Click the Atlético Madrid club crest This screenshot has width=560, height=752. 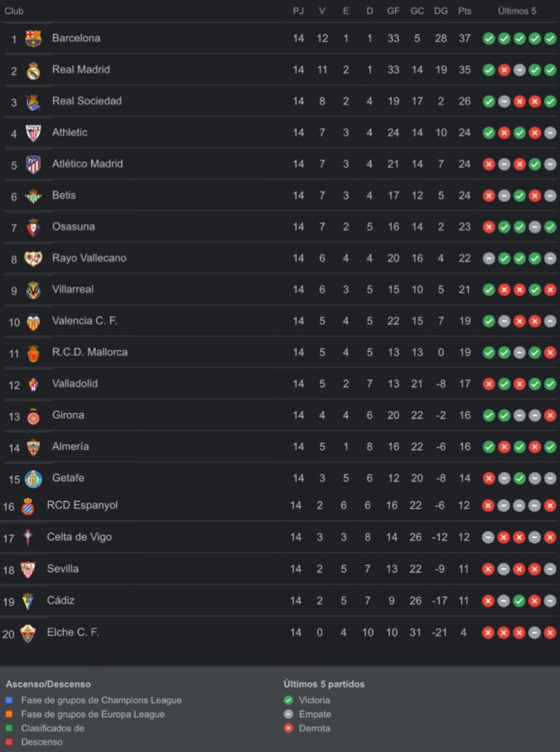tap(33, 164)
